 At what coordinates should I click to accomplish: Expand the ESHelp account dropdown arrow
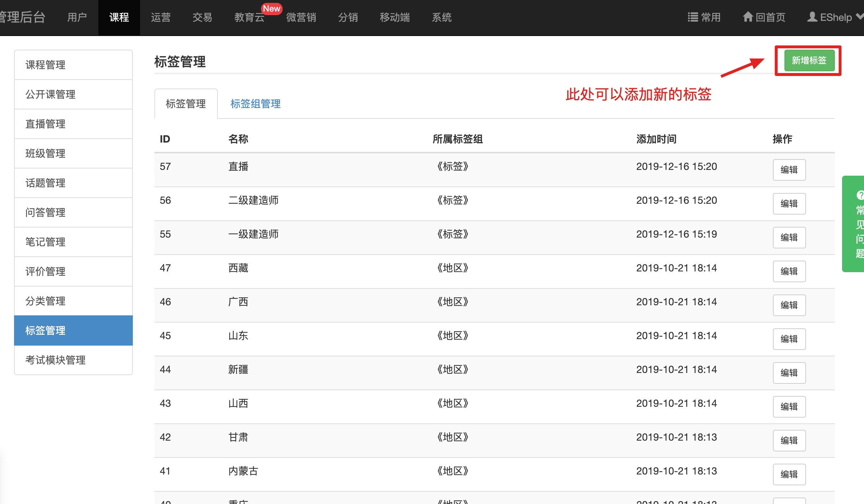point(860,17)
